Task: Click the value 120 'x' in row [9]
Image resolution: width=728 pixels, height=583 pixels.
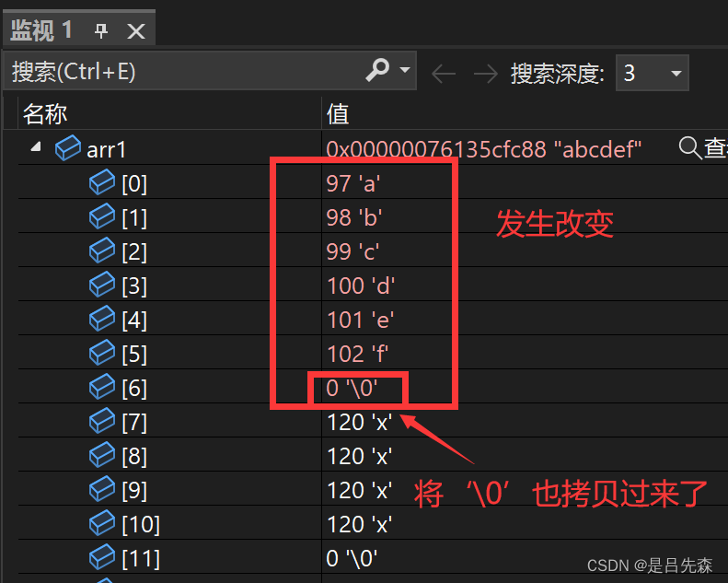Action: (359, 491)
